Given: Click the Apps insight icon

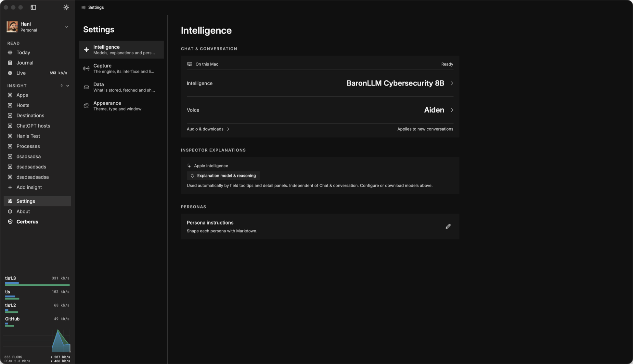Looking at the screenshot, I should [10, 95].
